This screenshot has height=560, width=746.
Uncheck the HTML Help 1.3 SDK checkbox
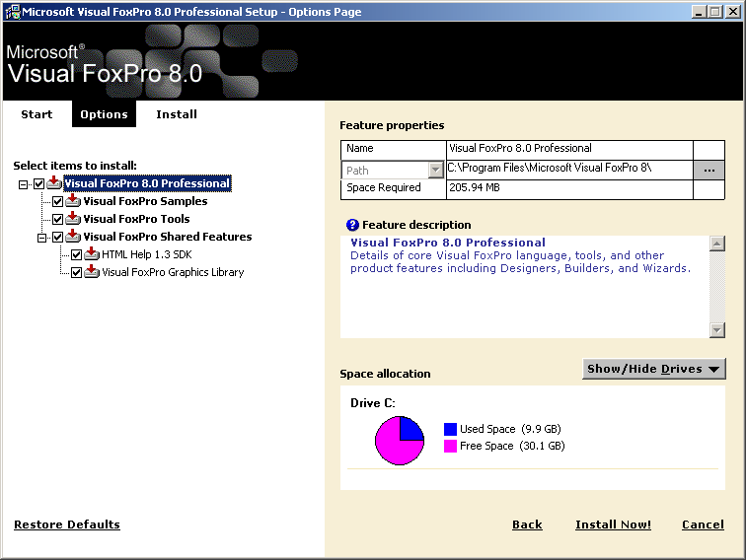point(76,254)
